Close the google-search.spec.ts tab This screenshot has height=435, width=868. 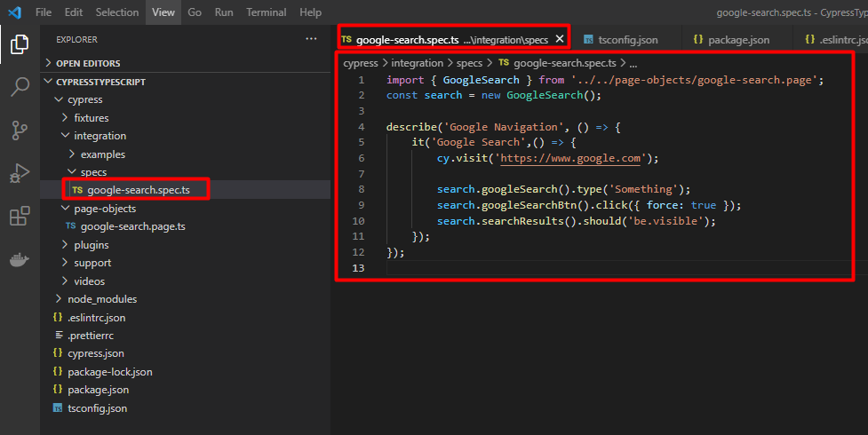pos(559,39)
